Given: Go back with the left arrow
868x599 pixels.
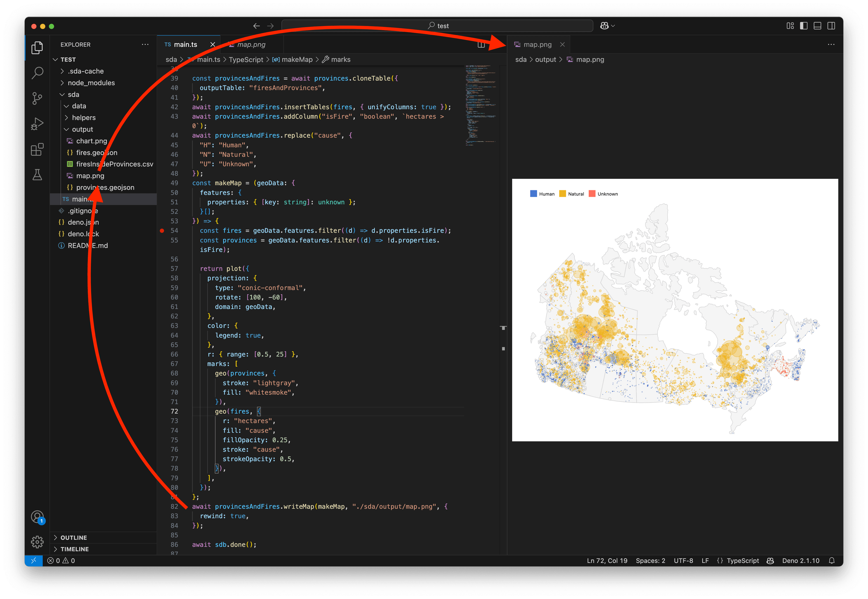Looking at the screenshot, I should tap(257, 26).
